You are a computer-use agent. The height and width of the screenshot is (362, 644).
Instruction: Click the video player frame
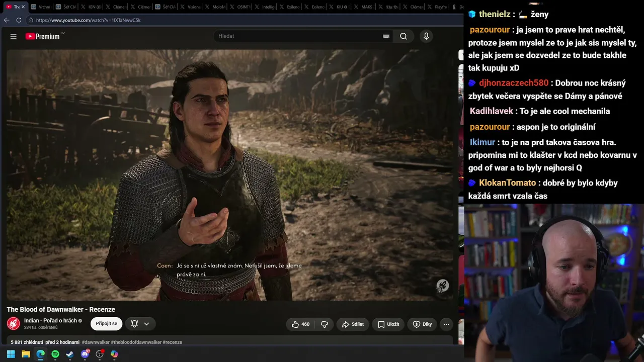pyautogui.click(x=230, y=174)
